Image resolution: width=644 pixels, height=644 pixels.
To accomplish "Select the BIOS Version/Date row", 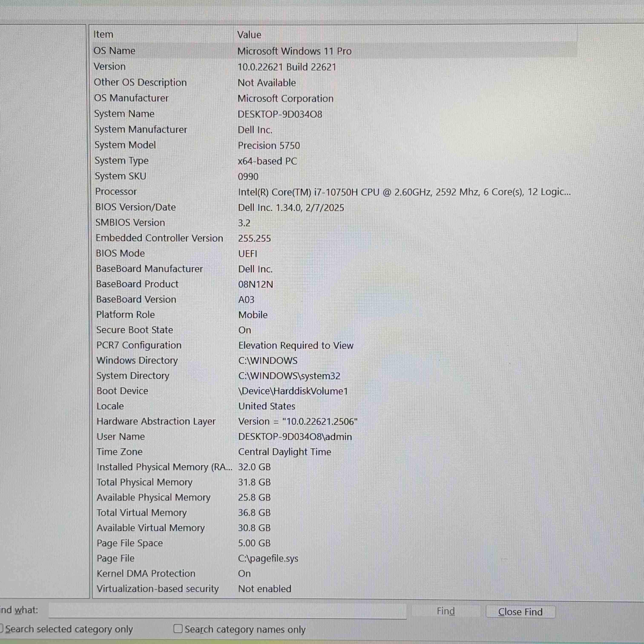I will point(135,207).
